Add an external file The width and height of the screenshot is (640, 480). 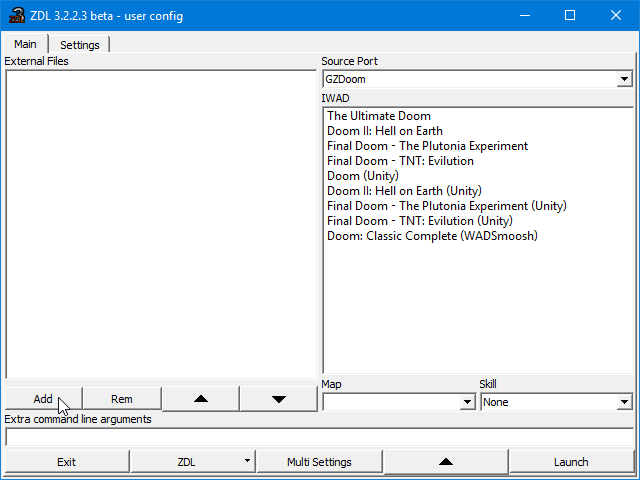(43, 399)
